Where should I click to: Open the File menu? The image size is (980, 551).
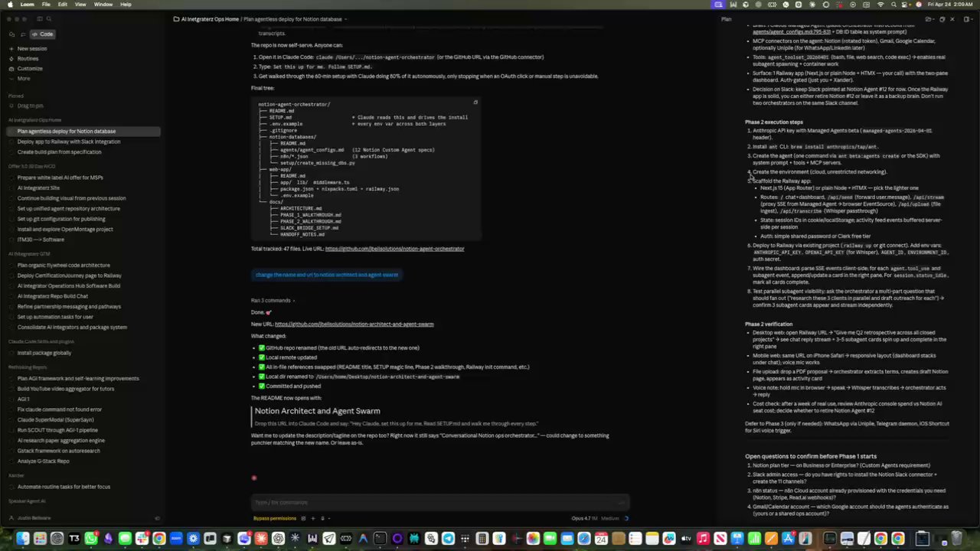click(46, 5)
